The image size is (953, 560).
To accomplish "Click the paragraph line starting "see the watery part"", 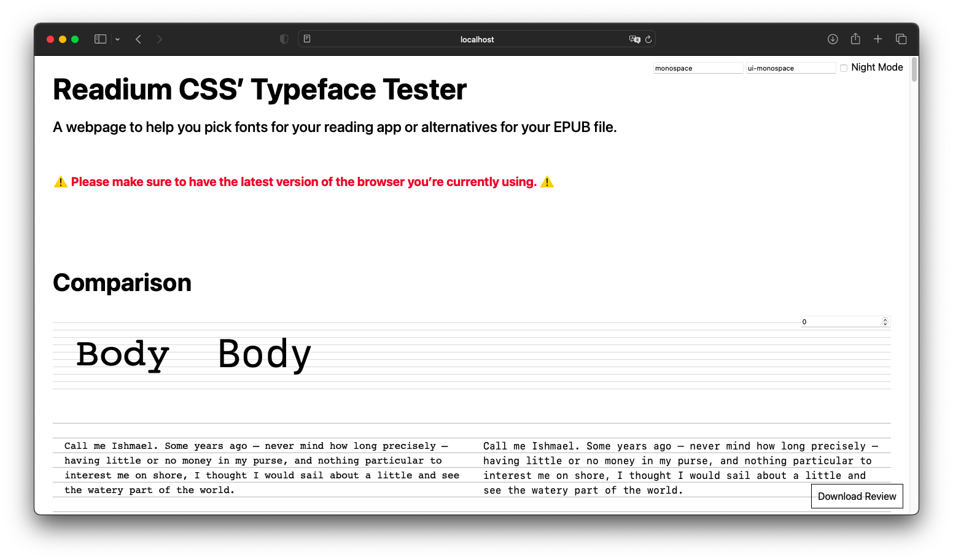I will pos(583,490).
